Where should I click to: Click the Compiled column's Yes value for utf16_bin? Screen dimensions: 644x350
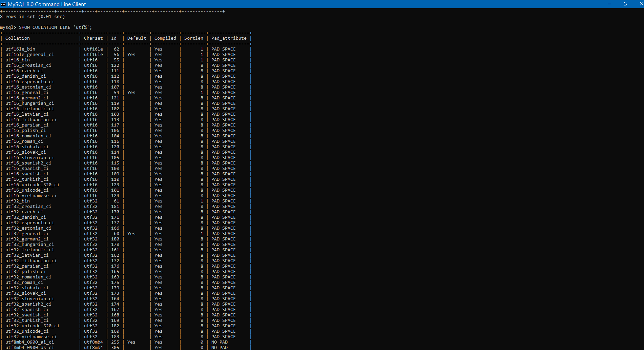pos(158,60)
